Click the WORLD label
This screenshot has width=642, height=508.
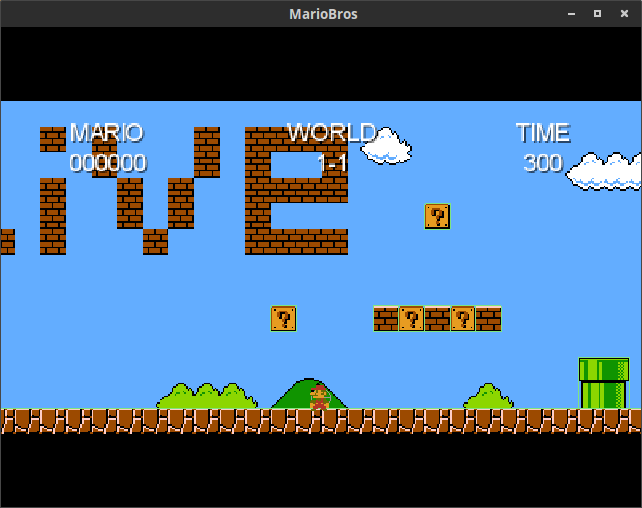pos(332,133)
